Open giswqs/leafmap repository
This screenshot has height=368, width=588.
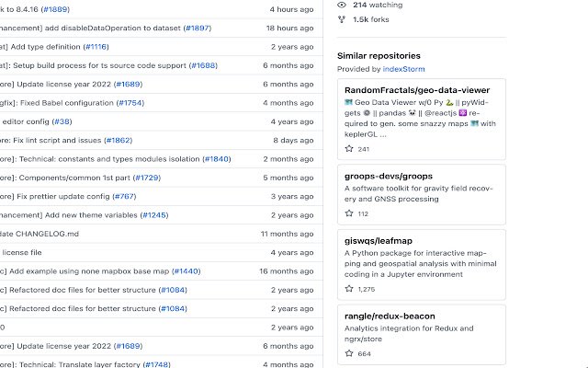point(378,241)
